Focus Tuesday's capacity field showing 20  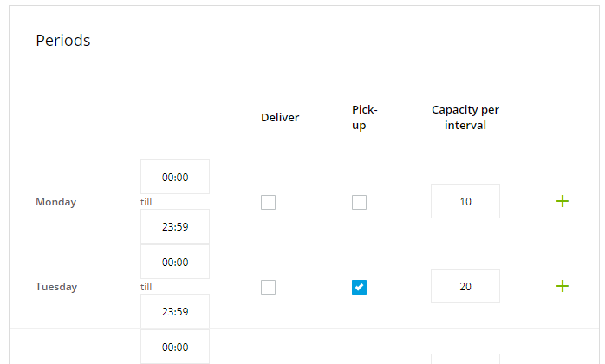point(465,286)
